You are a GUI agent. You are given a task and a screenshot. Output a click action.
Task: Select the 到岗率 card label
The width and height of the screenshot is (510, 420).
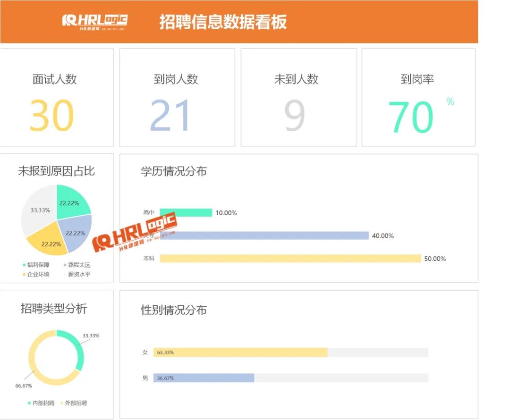(417, 79)
